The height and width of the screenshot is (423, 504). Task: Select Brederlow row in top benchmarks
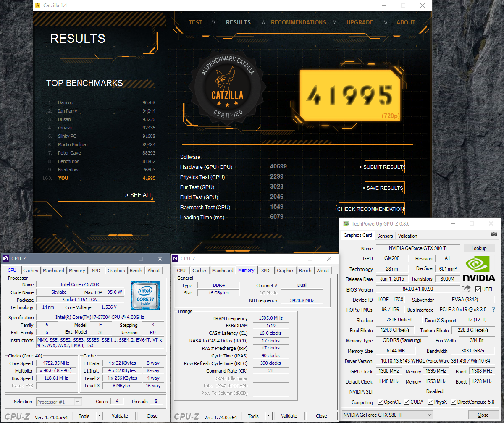coord(101,170)
